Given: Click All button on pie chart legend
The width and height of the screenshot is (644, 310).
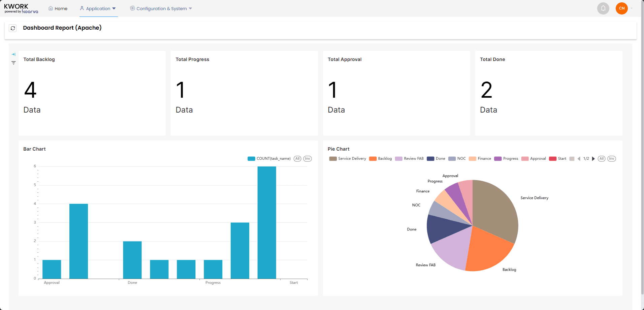Looking at the screenshot, I should [x=602, y=159].
